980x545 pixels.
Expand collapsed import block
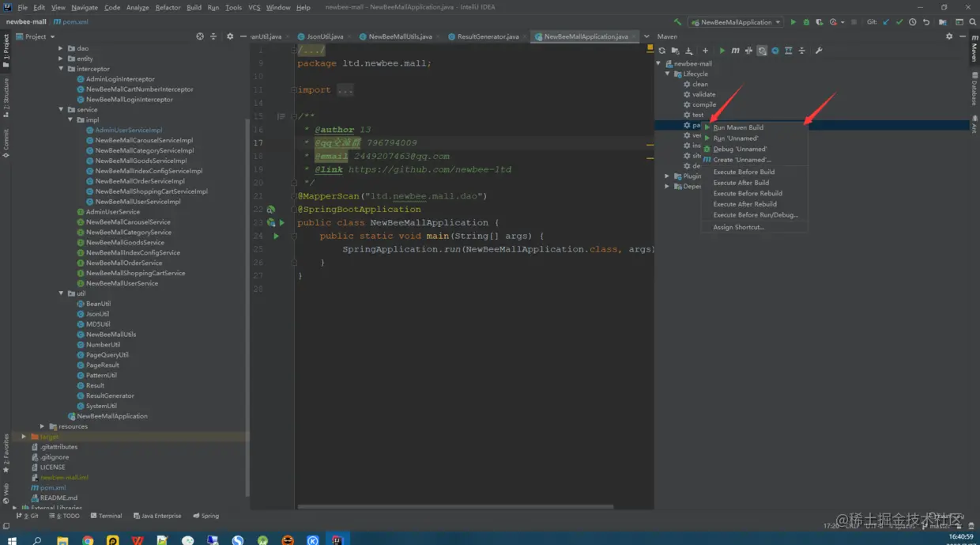tap(345, 90)
